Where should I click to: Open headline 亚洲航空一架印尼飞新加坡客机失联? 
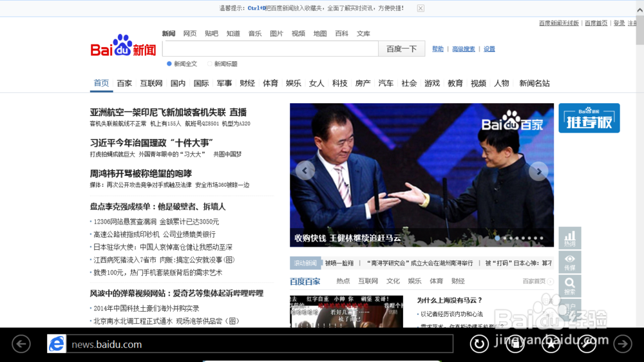[158, 112]
